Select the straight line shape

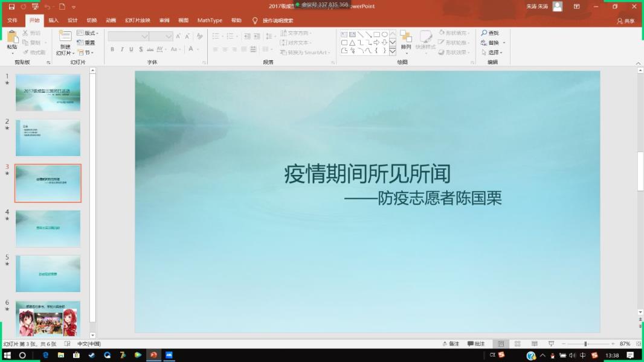pos(360,34)
